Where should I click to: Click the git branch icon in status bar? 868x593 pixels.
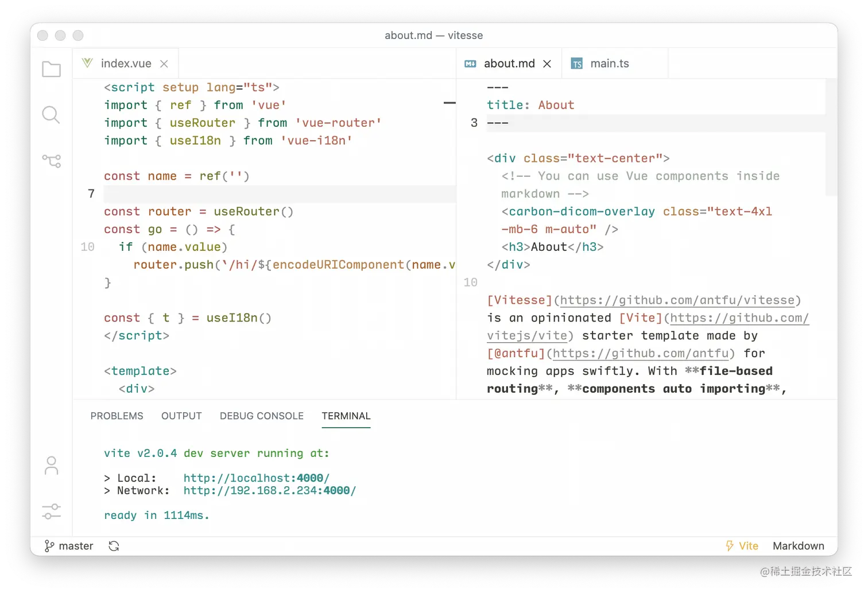(49, 546)
